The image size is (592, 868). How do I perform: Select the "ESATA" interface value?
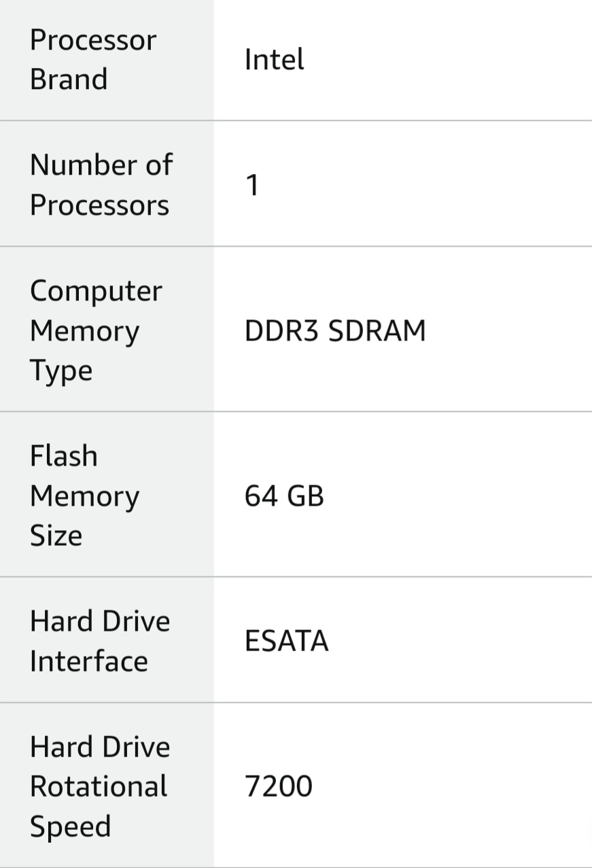click(286, 642)
